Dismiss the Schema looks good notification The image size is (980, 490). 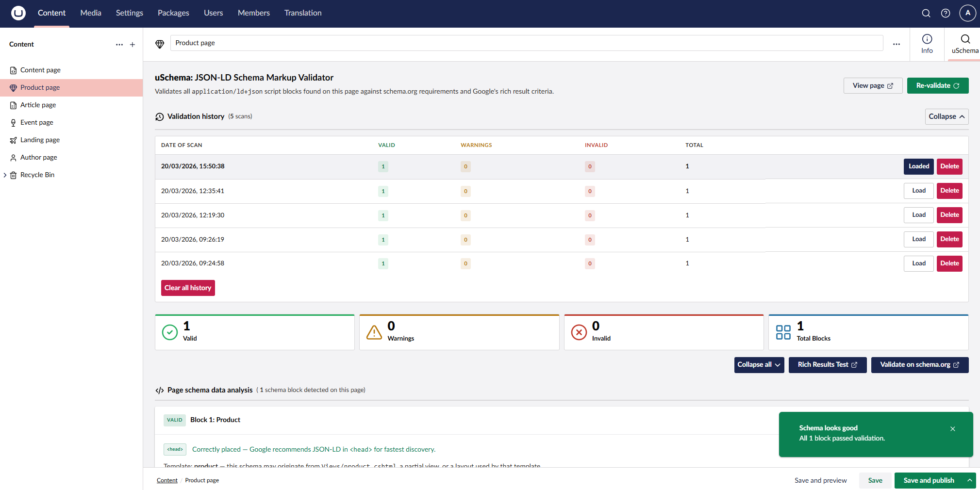pyautogui.click(x=952, y=429)
